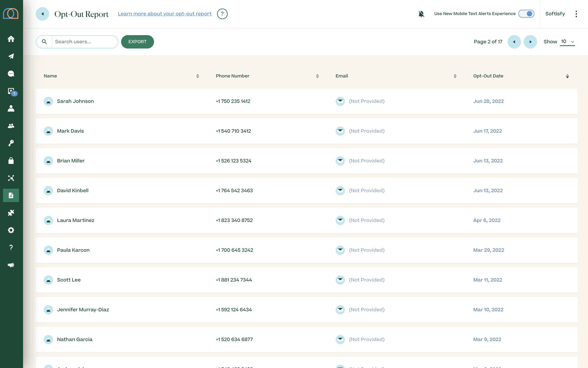Screen dimensions: 588x368
Task: Select the key icon in sidebar
Action: (11, 143)
